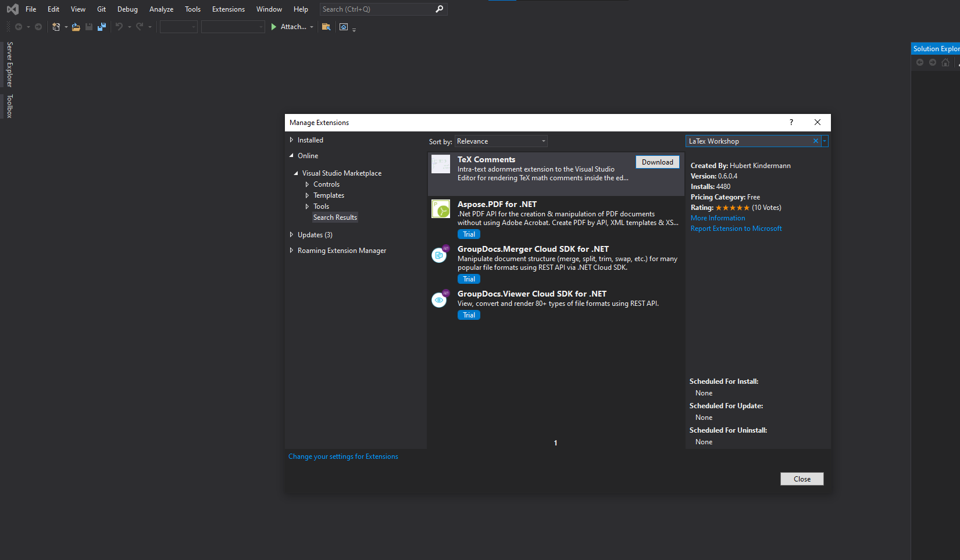Select the Search Results tree item
The image size is (960, 560).
coord(335,217)
